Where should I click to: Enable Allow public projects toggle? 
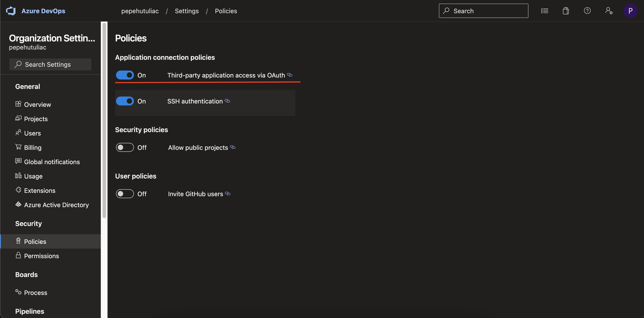click(x=125, y=147)
